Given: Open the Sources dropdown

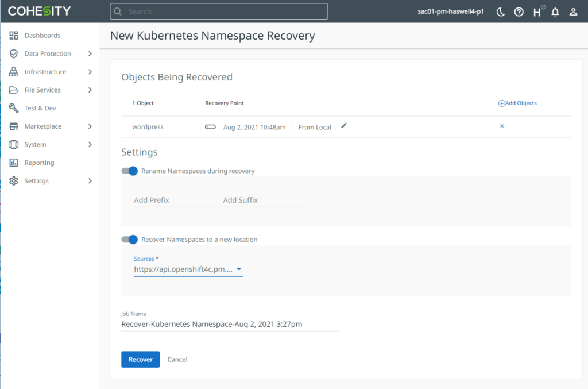Looking at the screenshot, I should tap(239, 269).
